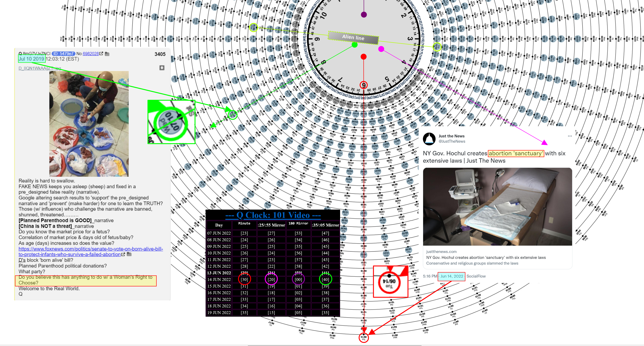Click the Just the News profile avatar
The height and width of the screenshot is (346, 644).
[x=429, y=139]
